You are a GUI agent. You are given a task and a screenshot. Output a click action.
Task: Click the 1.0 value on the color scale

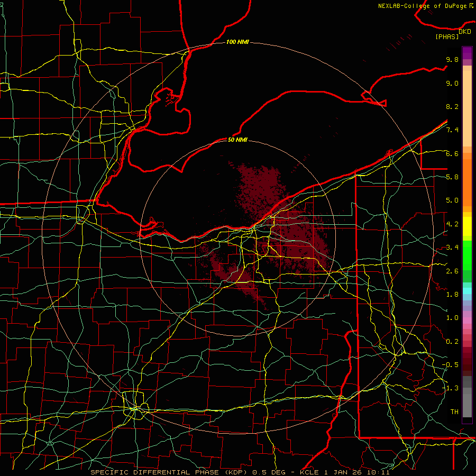[x=452, y=318]
